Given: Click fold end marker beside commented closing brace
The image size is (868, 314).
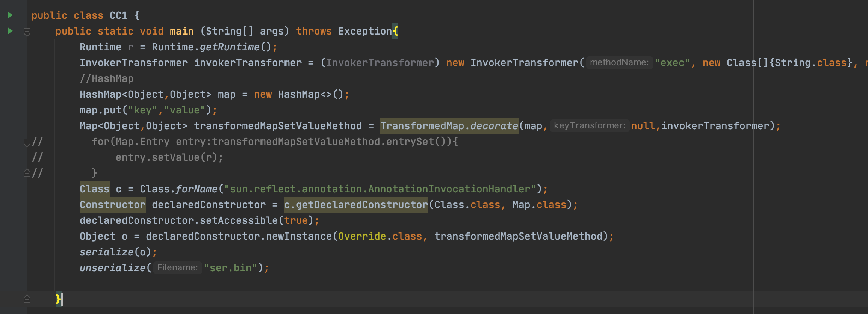Looking at the screenshot, I should (x=27, y=173).
